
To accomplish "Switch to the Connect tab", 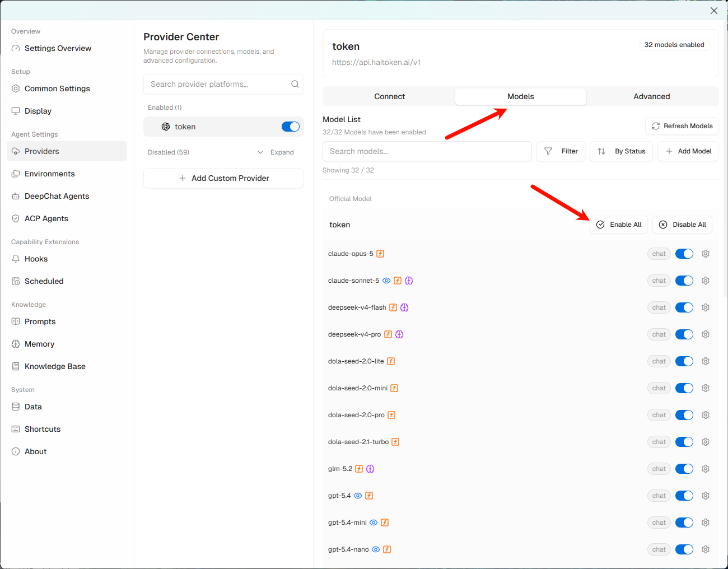I will pos(389,96).
